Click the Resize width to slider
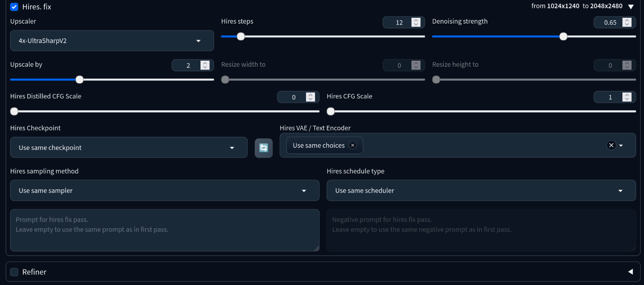This screenshot has height=285, width=644. (x=323, y=80)
